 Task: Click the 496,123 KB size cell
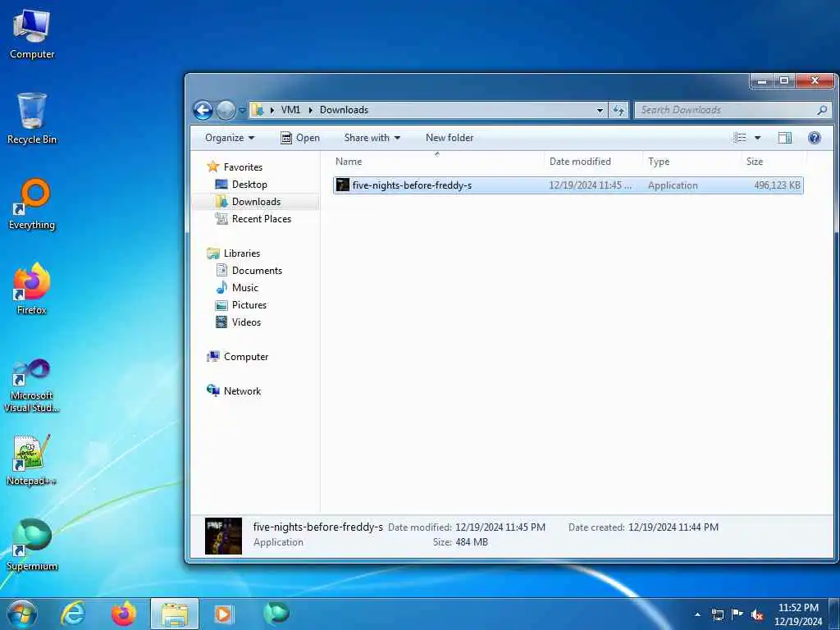777,185
